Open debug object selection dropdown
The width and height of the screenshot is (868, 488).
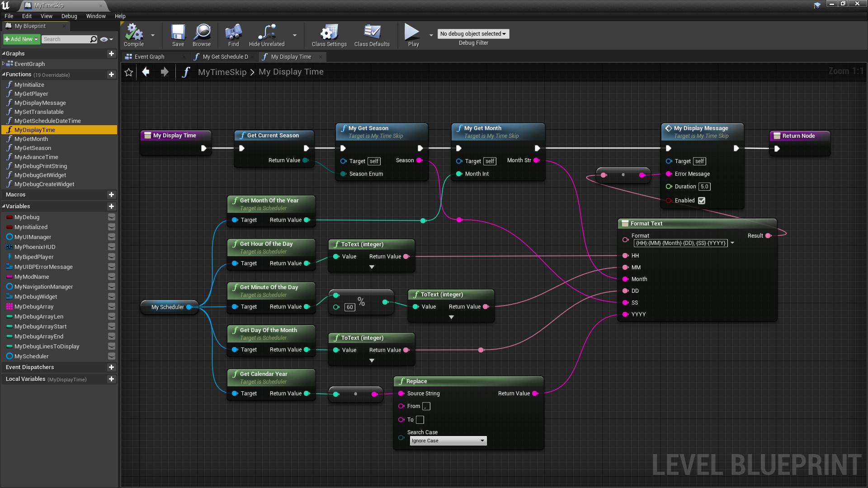473,34
